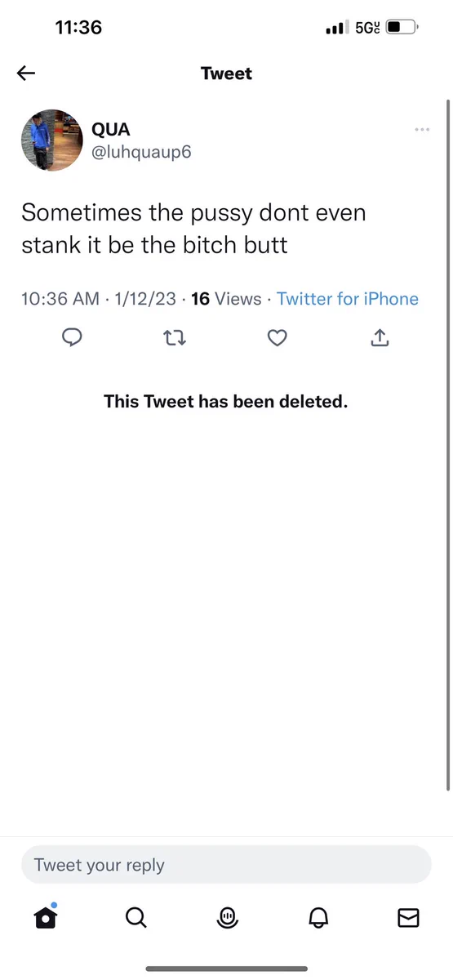Tap the vertical scrollbar on right
The image size is (453, 980).
click(x=447, y=445)
